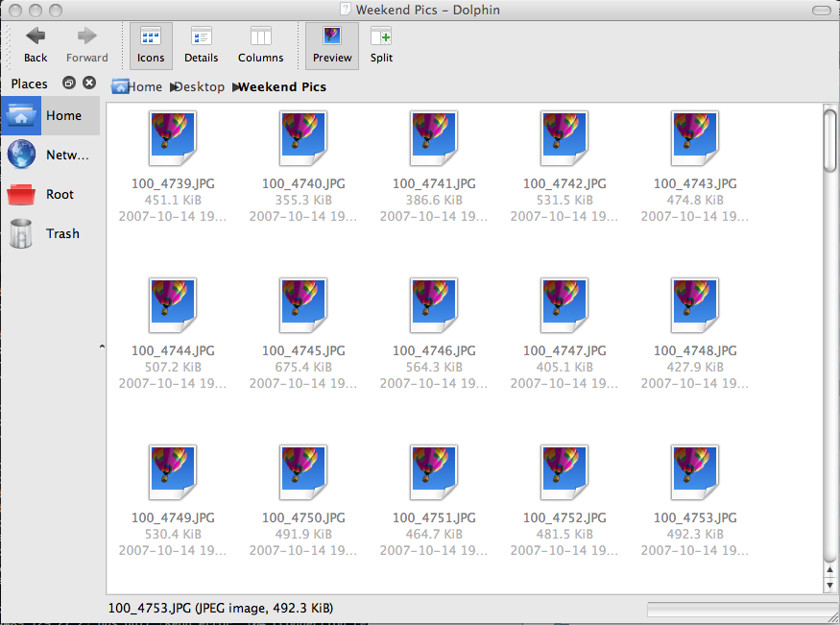840x625 pixels.
Task: Open the Network place
Action: 50,155
